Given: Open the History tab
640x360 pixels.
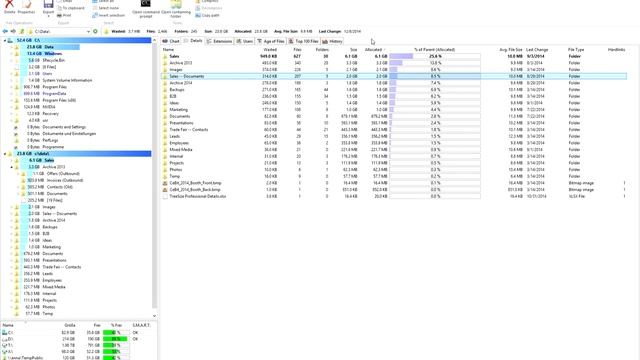Looking at the screenshot, I should click(x=332, y=41).
